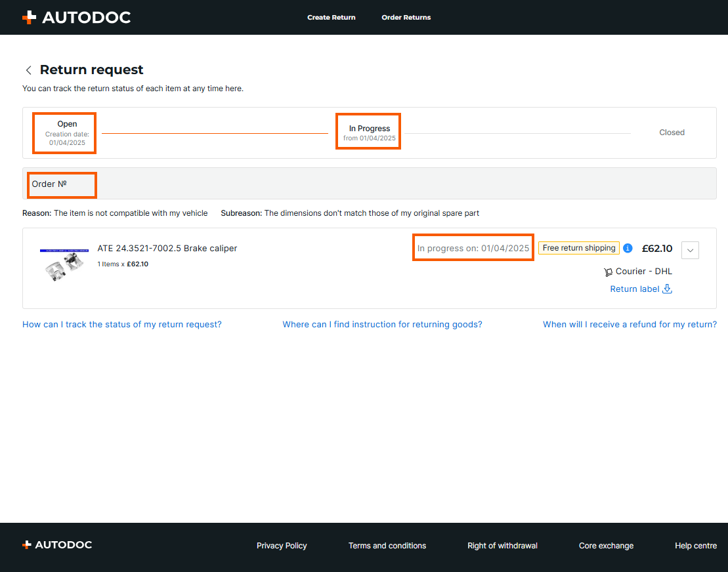Viewport: 728px width, 572px height.
Task: Click the courier delivery icon next to DHL
Action: tap(608, 272)
